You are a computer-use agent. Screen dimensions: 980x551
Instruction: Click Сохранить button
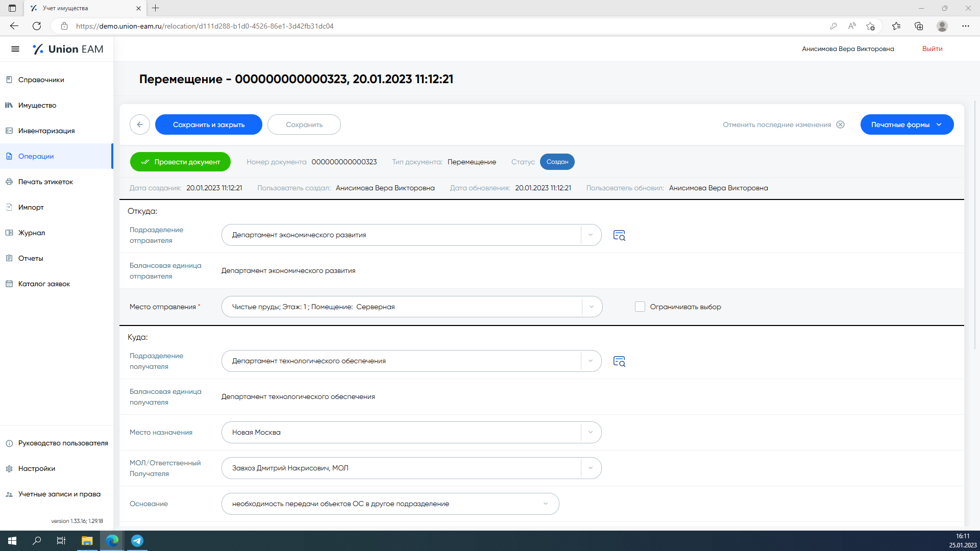(x=304, y=124)
